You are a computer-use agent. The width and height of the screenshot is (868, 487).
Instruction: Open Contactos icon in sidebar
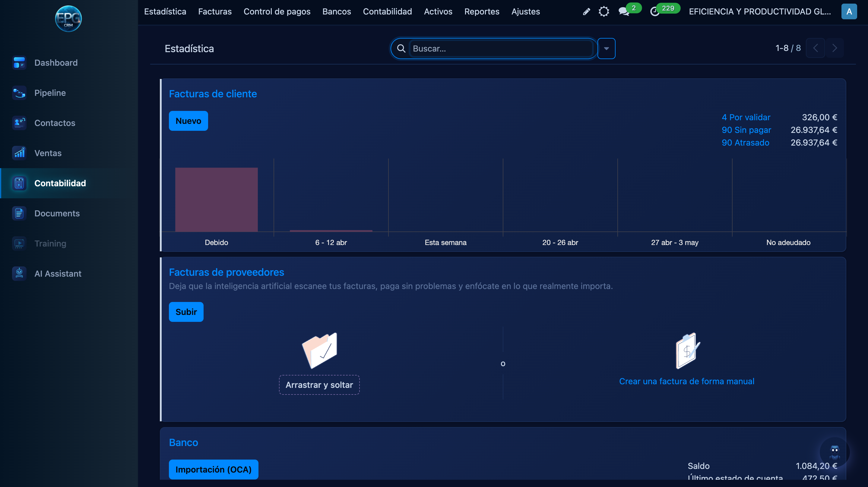click(x=19, y=123)
